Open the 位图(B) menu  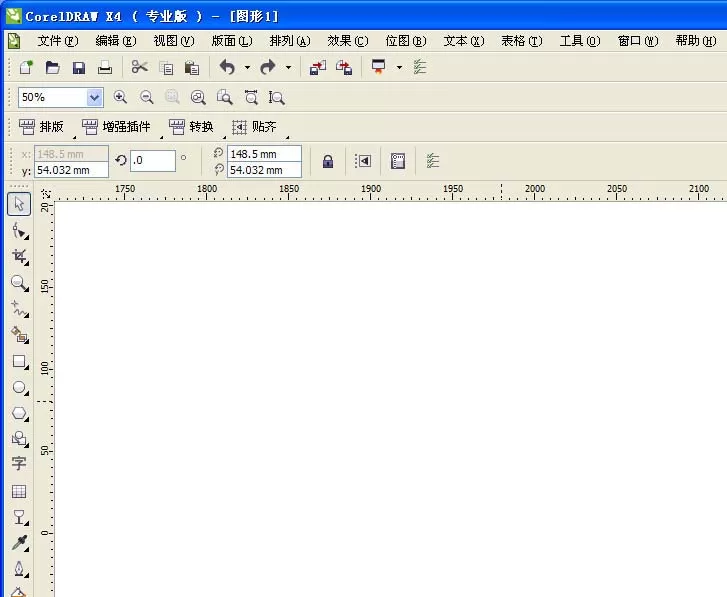[x=406, y=41]
